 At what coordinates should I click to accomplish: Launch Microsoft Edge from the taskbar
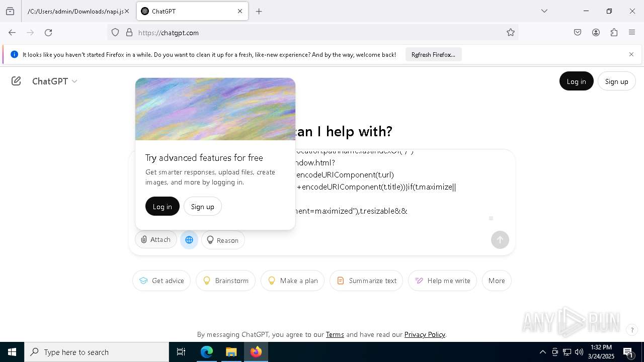207,352
